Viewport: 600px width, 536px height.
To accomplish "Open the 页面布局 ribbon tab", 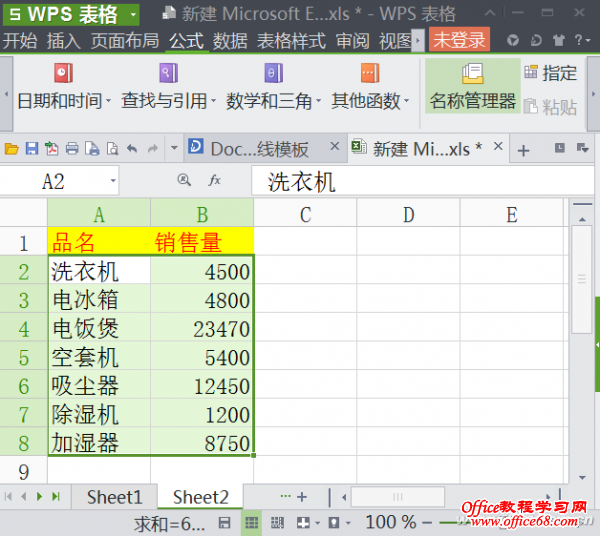I will coord(124,41).
